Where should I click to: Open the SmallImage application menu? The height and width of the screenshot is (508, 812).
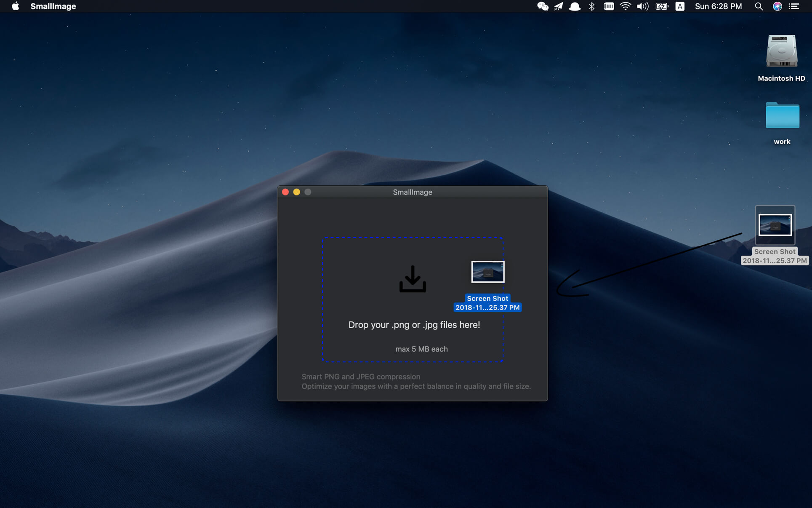(53, 6)
